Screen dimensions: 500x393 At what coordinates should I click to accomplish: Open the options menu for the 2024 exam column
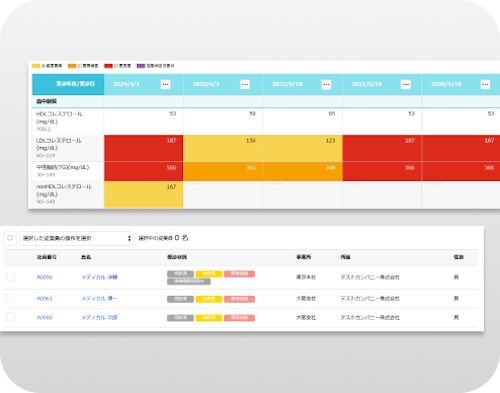pos(165,84)
